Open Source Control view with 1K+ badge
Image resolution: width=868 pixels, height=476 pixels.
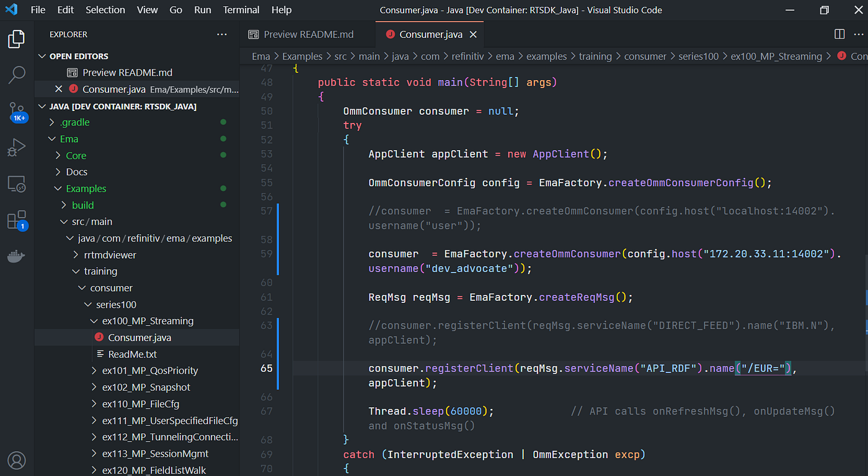coord(16,112)
